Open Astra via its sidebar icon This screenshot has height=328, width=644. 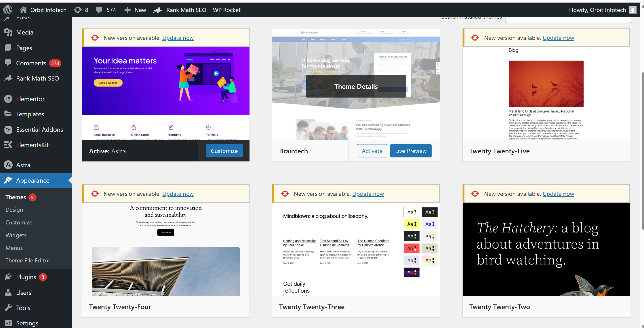click(x=8, y=165)
